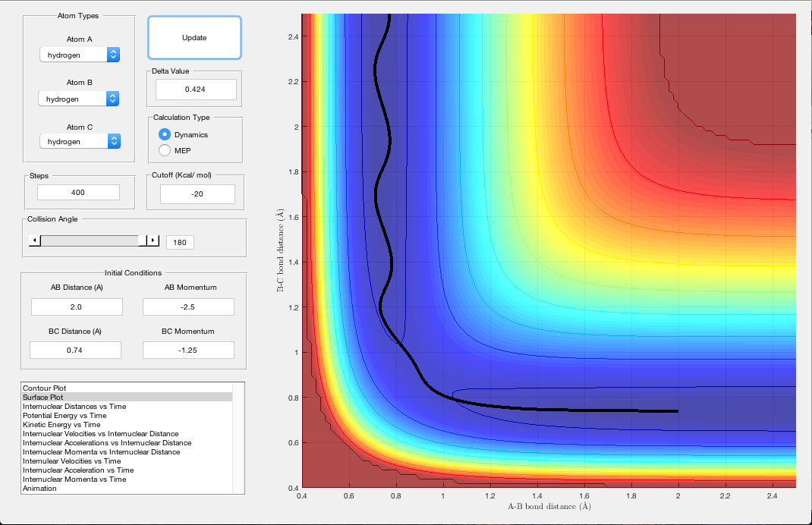This screenshot has width=812, height=525.
Task: Click the plot list vertical scrollbar
Action: tap(239, 438)
